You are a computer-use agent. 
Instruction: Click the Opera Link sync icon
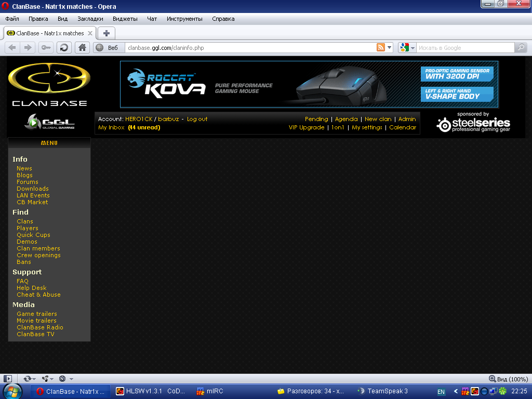tap(27, 379)
